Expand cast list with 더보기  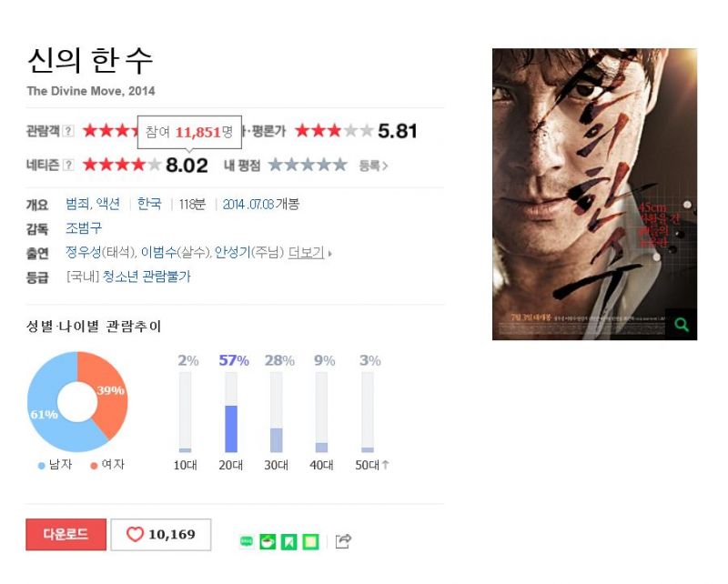tap(306, 253)
